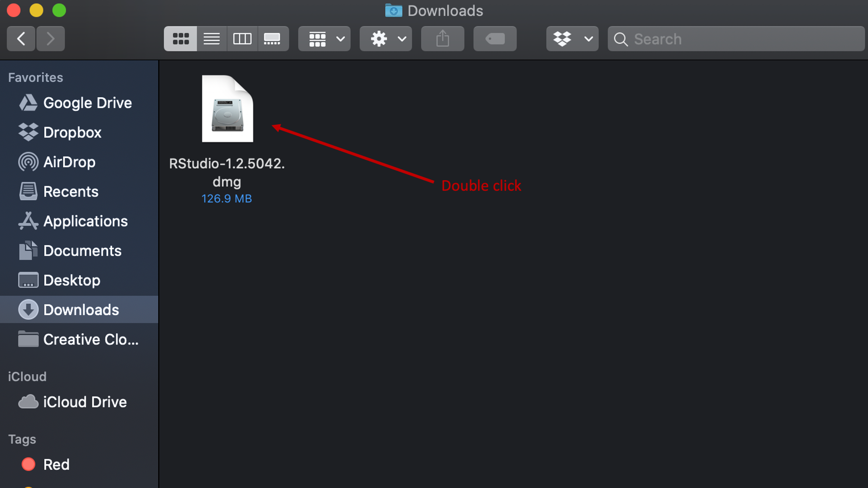Screen dimensions: 868x488
Task: Click the Favorites section header
Action: coord(35,78)
